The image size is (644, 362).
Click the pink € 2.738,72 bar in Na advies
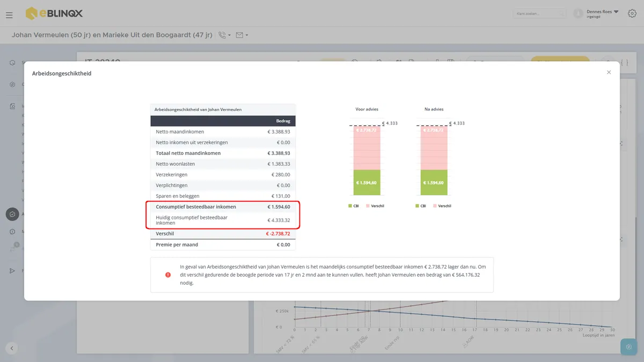434,148
